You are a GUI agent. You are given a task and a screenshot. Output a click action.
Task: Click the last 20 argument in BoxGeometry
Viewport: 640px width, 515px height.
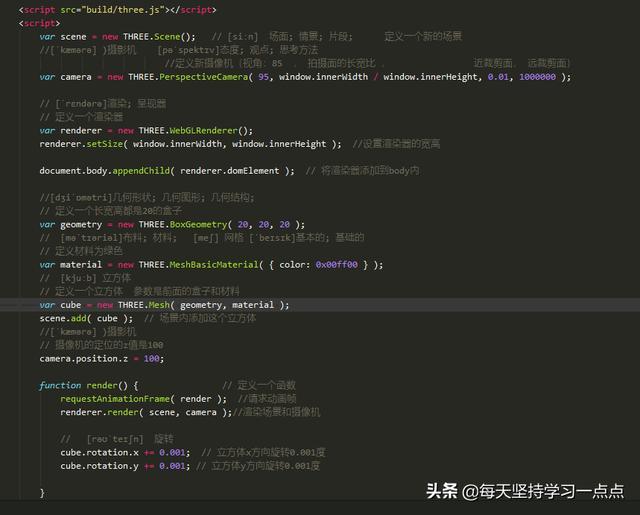284,224
